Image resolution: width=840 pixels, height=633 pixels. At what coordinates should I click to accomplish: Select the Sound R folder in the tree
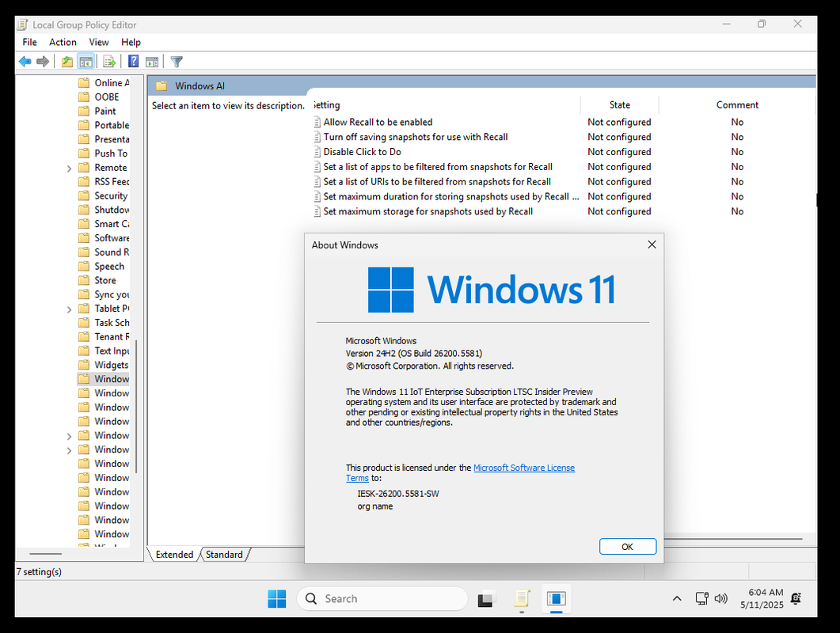click(112, 252)
